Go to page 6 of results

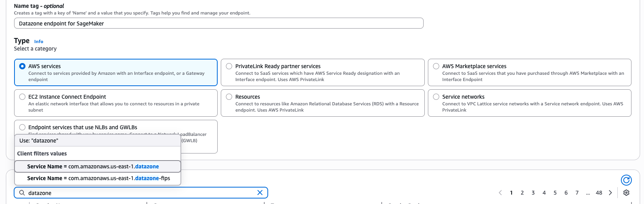[x=566, y=193]
